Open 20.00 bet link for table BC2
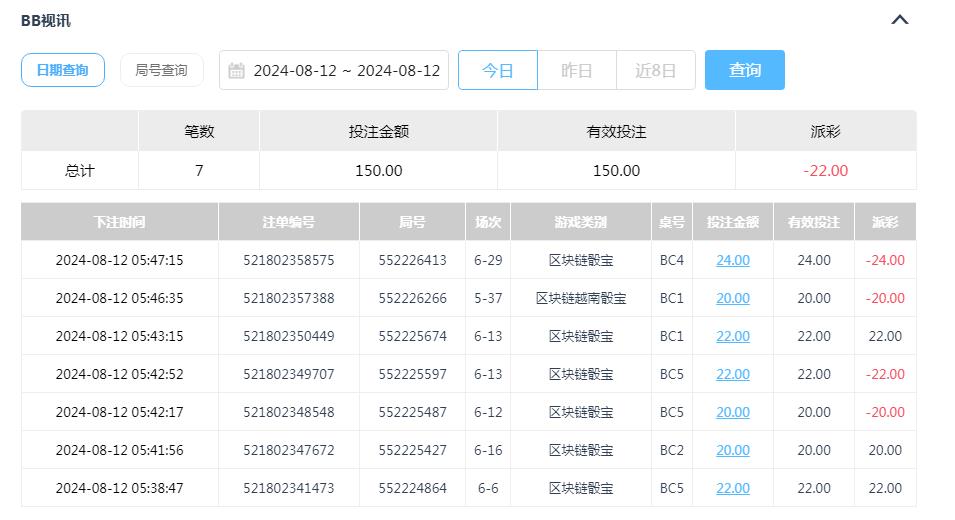The width and height of the screenshot is (955, 520). coord(732,450)
